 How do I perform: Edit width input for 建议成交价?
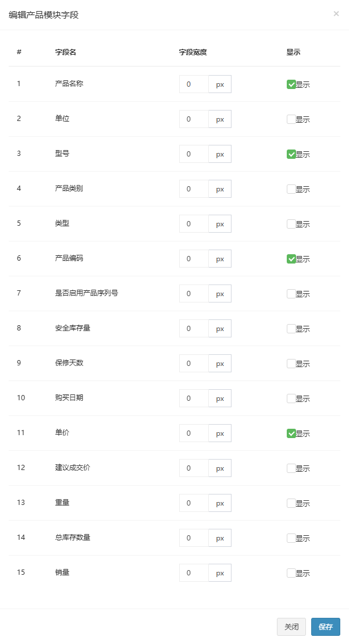click(x=194, y=468)
